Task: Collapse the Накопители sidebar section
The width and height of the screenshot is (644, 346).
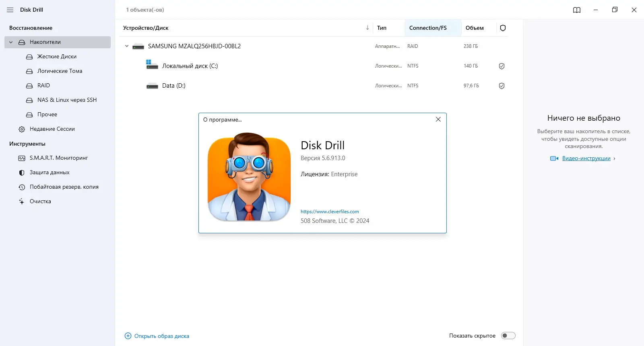Action: 11,42
